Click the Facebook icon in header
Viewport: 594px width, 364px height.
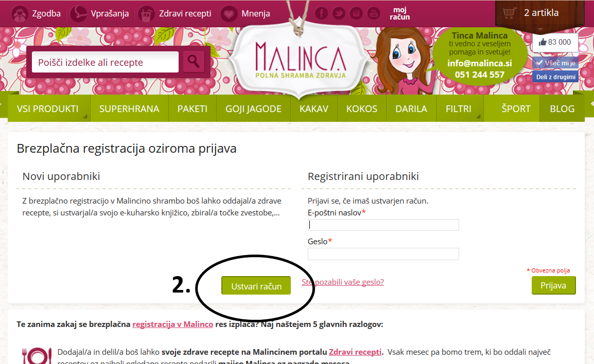tap(321, 13)
